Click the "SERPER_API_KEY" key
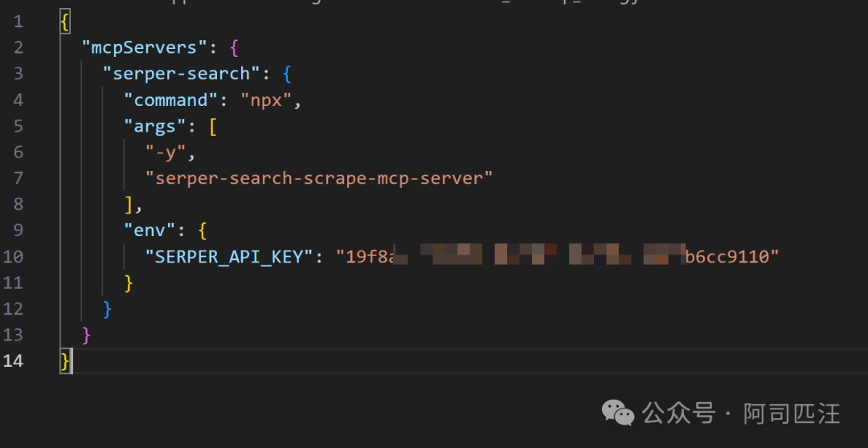Viewport: 868px width, 448px height. point(229,257)
